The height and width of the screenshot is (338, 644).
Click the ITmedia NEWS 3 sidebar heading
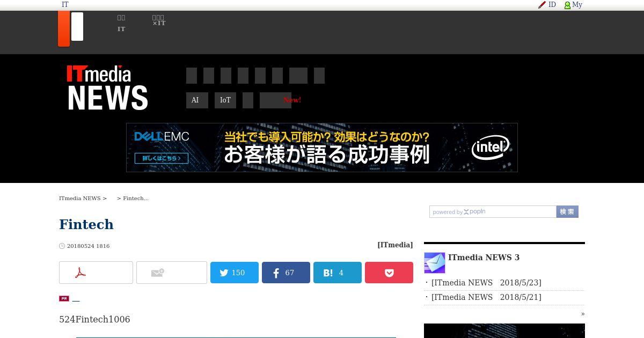484,258
